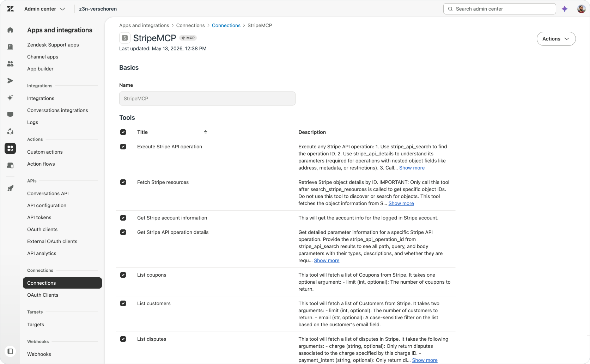Viewport: 590px width, 364px height.
Task: Click the z3n-verschoren account name
Action: click(98, 9)
